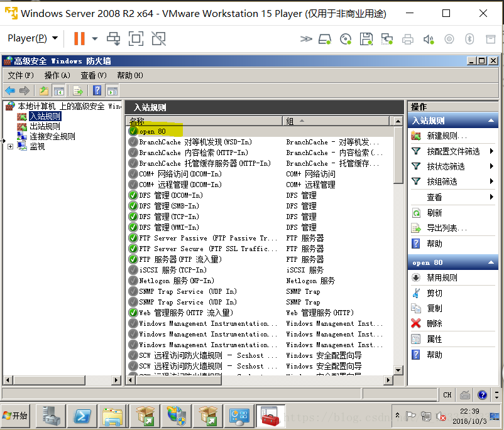504x430 pixels.
Task: Sort rules by the 组 column header
Action: (x=336, y=121)
